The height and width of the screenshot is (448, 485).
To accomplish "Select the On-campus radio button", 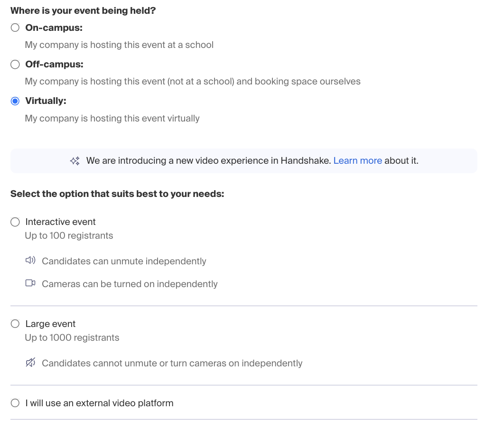I will [x=15, y=28].
